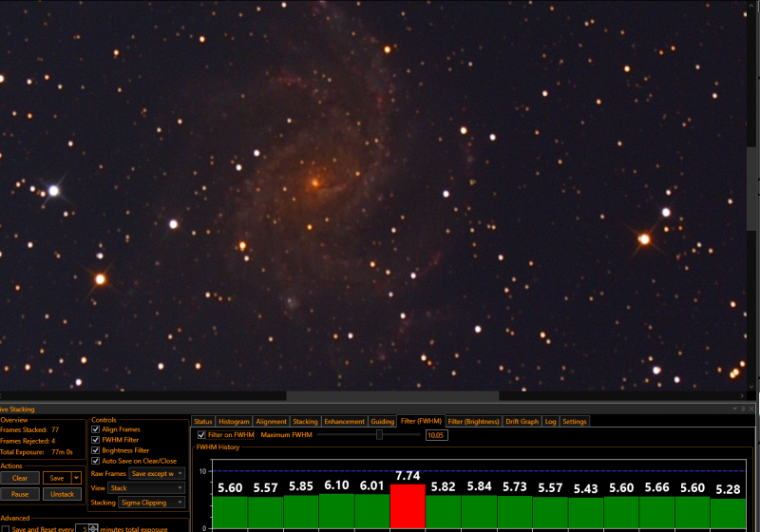Open the Alignment tab

271,422
